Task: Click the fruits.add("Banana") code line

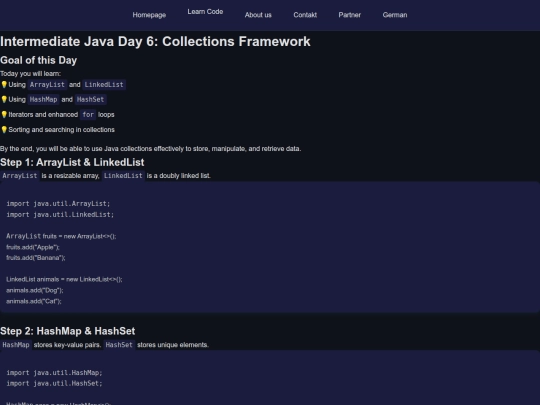Action: click(35, 258)
